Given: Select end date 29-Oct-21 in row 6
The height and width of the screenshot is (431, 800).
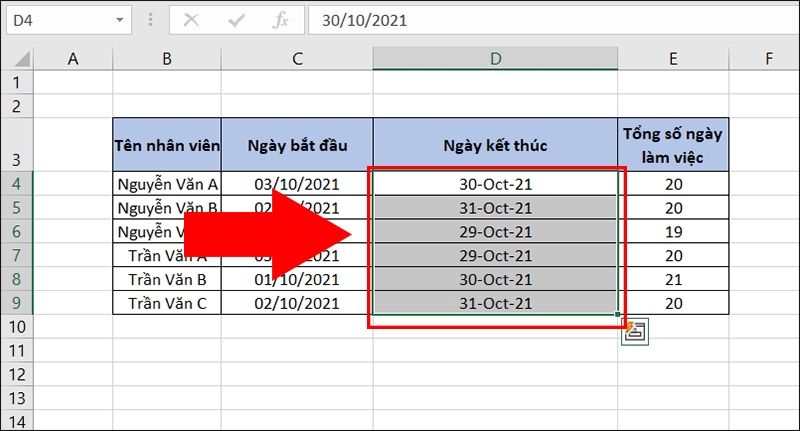Looking at the screenshot, I should (495, 232).
